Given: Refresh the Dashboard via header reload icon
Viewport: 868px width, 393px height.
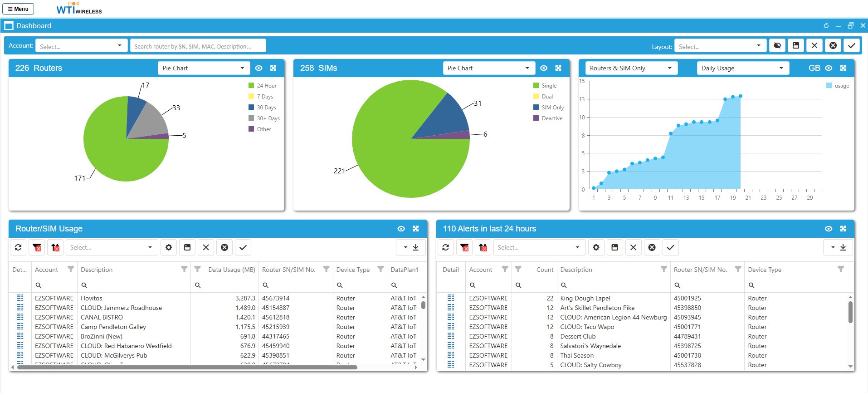Looking at the screenshot, I should (x=826, y=26).
